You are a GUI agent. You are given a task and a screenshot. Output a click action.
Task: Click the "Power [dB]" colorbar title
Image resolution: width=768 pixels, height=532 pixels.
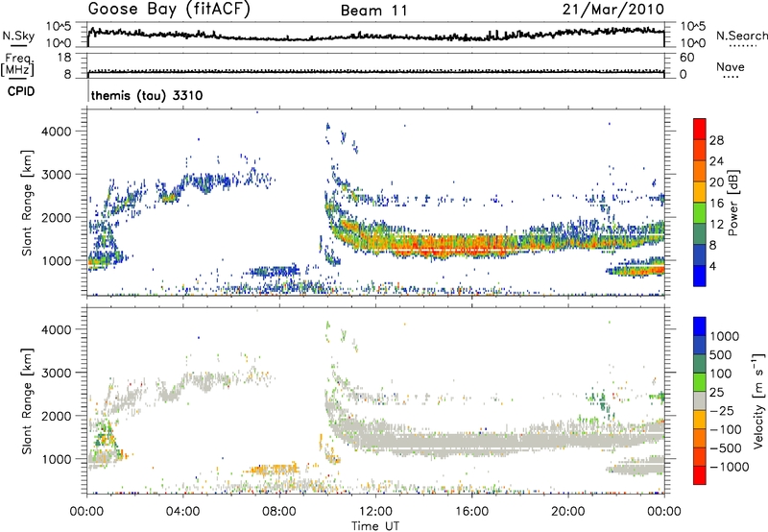click(x=732, y=203)
